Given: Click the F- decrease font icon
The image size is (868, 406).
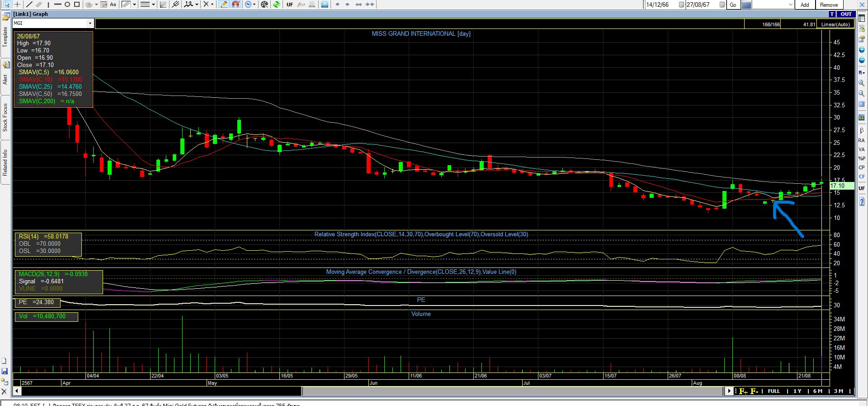Looking at the screenshot, I should click(x=754, y=391).
